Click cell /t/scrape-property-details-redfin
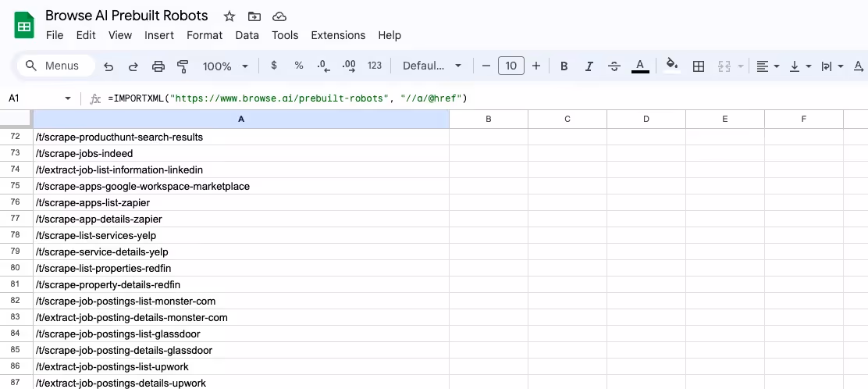Image resolution: width=868 pixels, height=389 pixels. pyautogui.click(x=240, y=285)
